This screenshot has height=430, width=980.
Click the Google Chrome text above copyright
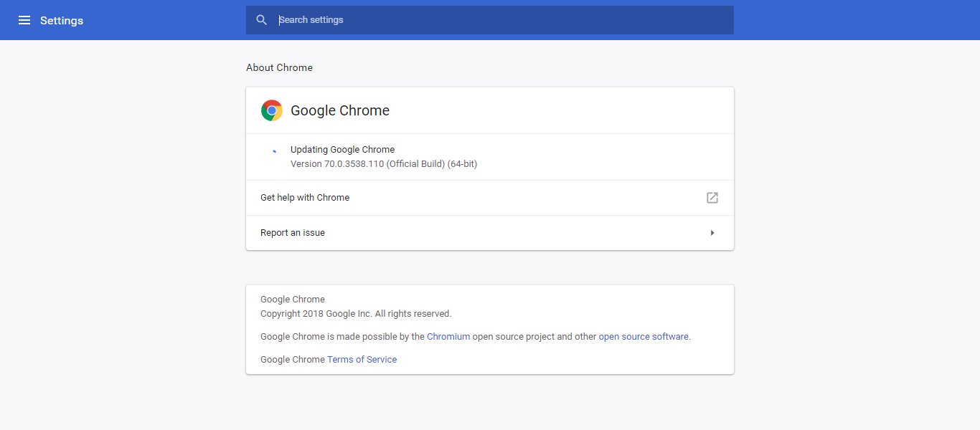point(293,300)
